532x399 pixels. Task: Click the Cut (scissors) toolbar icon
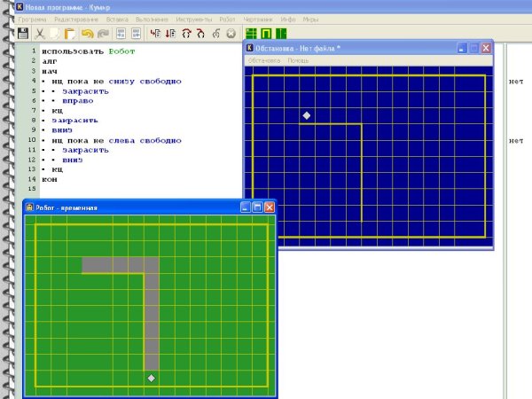click(x=41, y=33)
